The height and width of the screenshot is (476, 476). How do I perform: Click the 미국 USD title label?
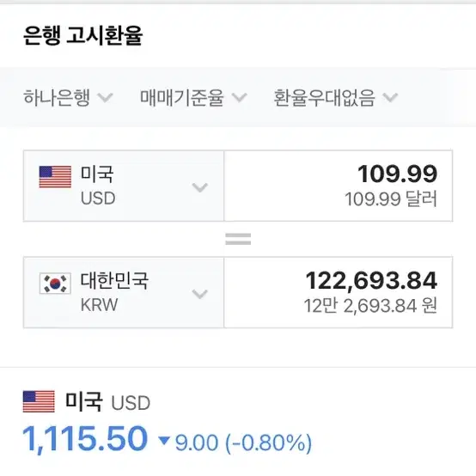(107, 402)
